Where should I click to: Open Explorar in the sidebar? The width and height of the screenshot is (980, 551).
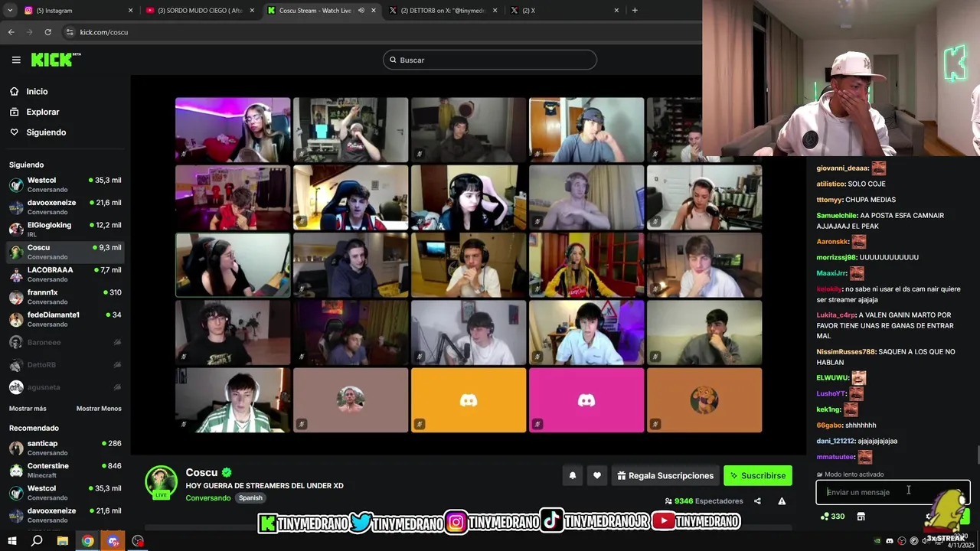point(42,112)
